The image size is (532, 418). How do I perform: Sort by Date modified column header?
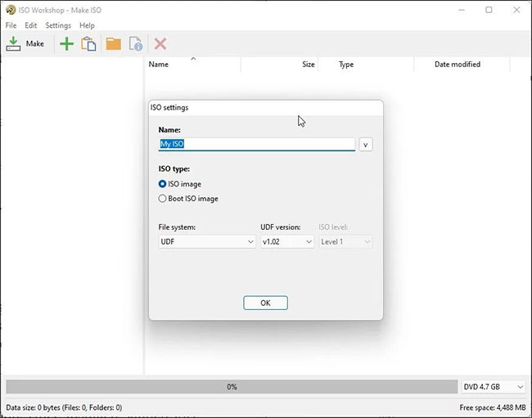pyautogui.click(x=462, y=65)
